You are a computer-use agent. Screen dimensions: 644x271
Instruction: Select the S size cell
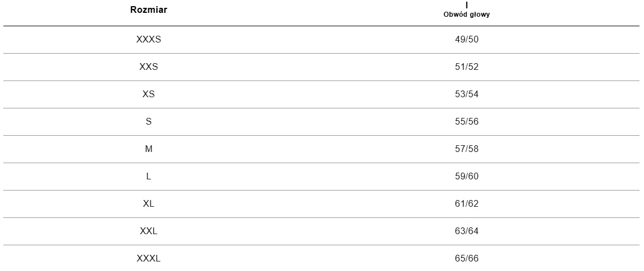tap(149, 122)
